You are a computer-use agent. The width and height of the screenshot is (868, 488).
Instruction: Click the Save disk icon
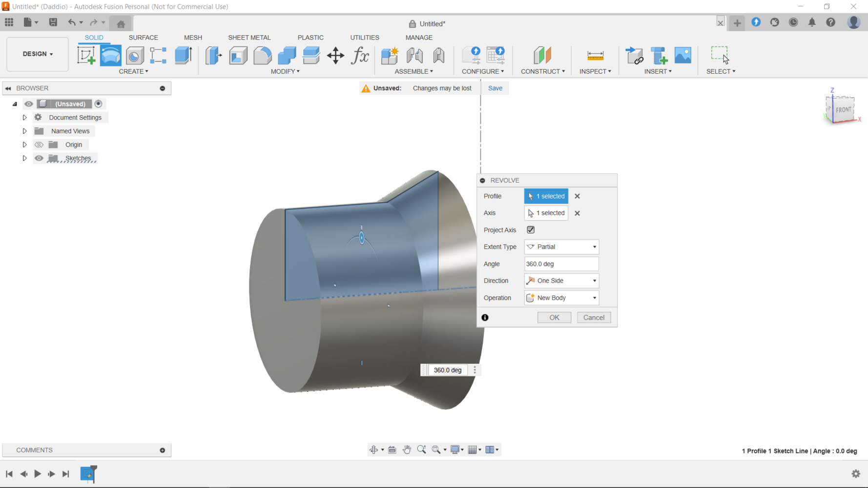[53, 22]
